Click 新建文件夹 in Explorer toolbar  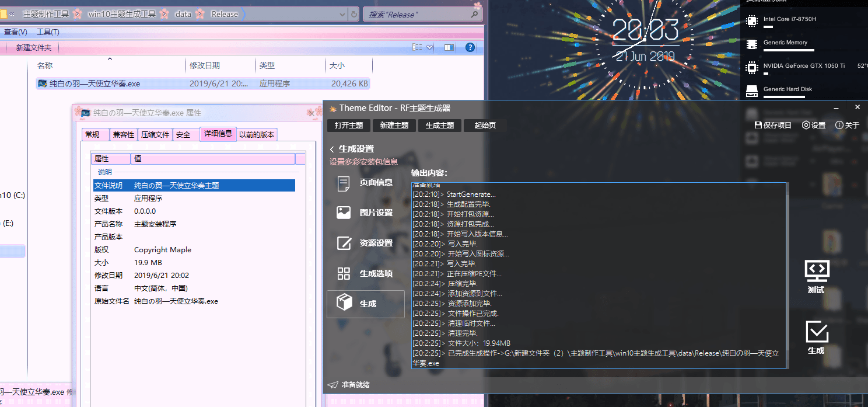click(x=34, y=48)
